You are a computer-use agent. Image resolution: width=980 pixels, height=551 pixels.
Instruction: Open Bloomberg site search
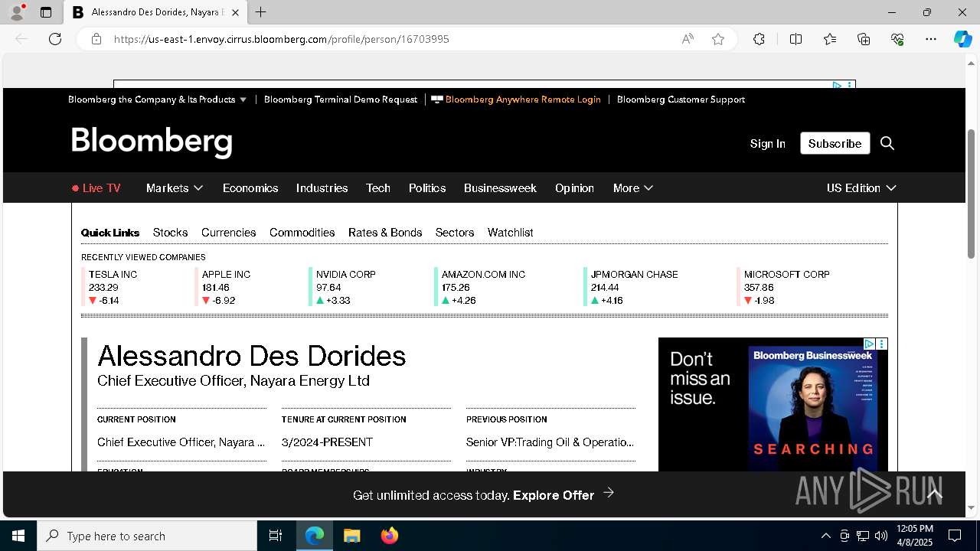click(887, 143)
